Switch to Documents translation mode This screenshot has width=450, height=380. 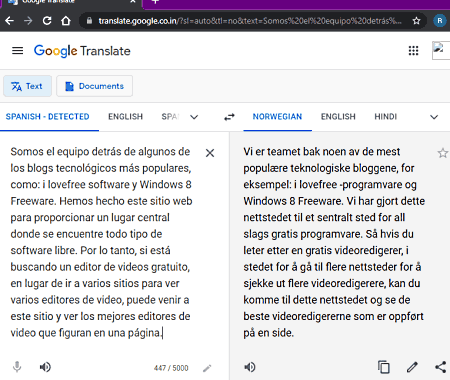(x=95, y=86)
